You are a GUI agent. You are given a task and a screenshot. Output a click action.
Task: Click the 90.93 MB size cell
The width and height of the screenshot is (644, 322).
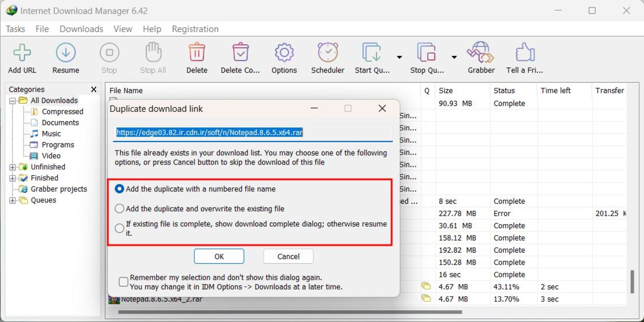coord(455,104)
